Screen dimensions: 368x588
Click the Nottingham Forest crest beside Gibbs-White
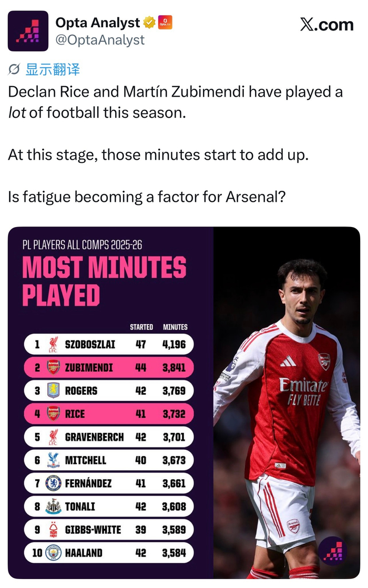tap(53, 530)
